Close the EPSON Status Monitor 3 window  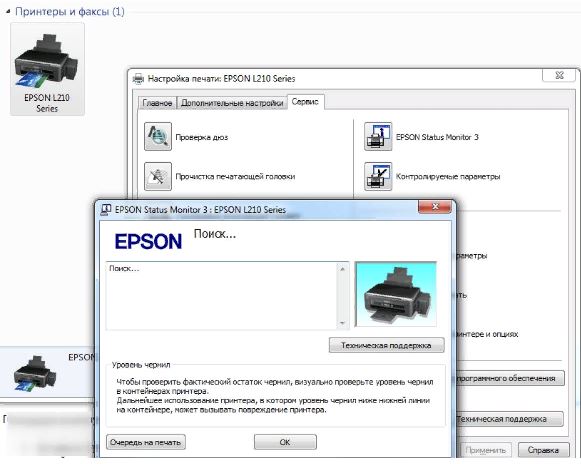(435, 206)
